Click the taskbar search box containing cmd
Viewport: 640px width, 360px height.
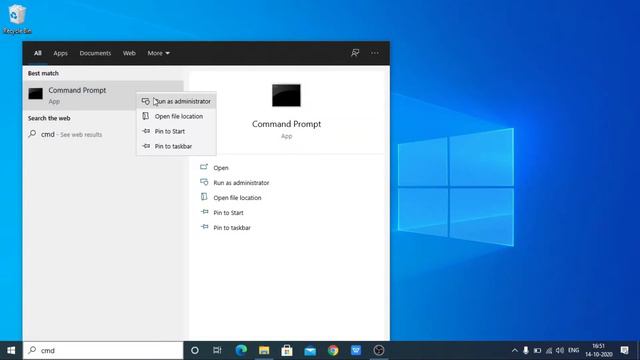[103, 350]
